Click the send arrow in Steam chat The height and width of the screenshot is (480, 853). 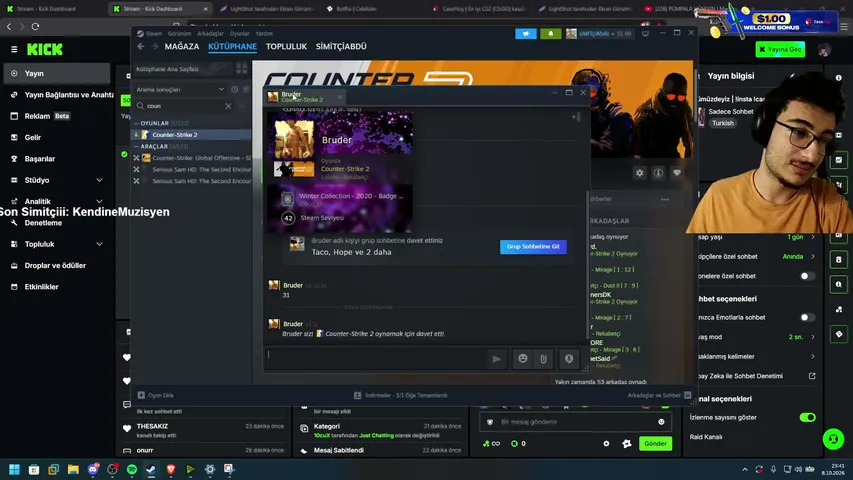click(x=497, y=359)
